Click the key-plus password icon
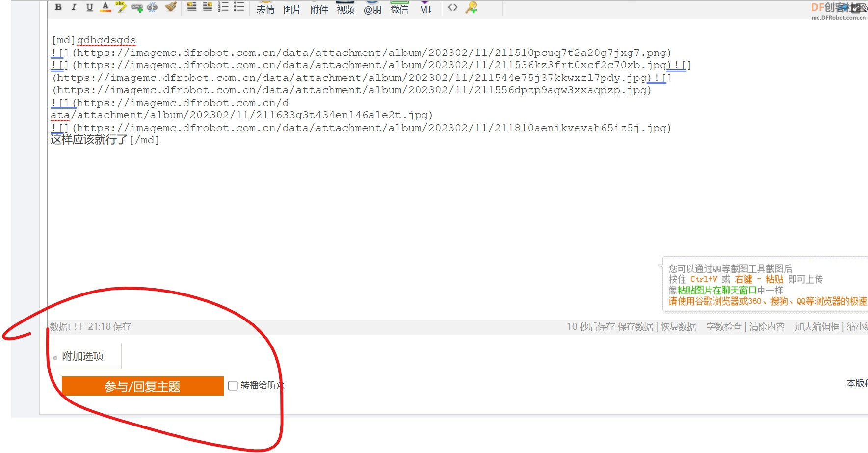 471,7
